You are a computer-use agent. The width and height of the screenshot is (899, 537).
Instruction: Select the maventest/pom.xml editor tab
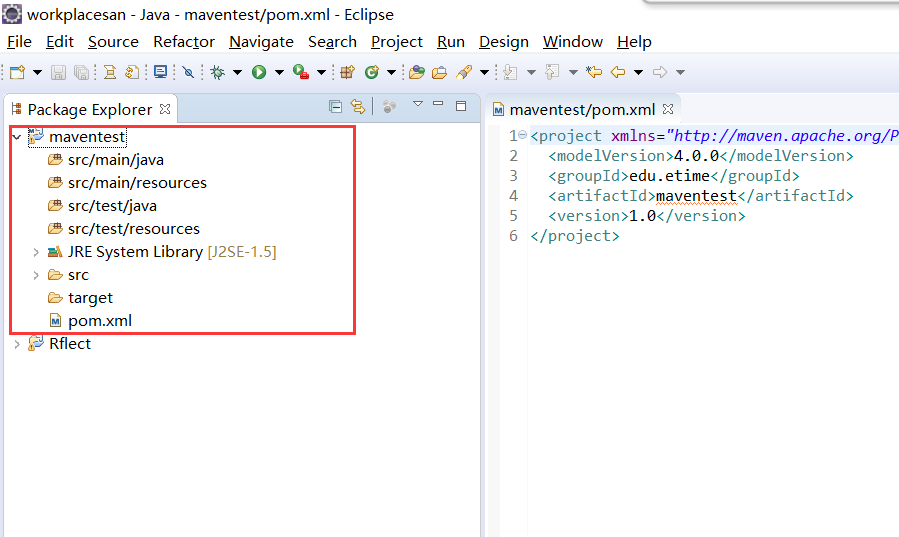pyautogui.click(x=582, y=109)
